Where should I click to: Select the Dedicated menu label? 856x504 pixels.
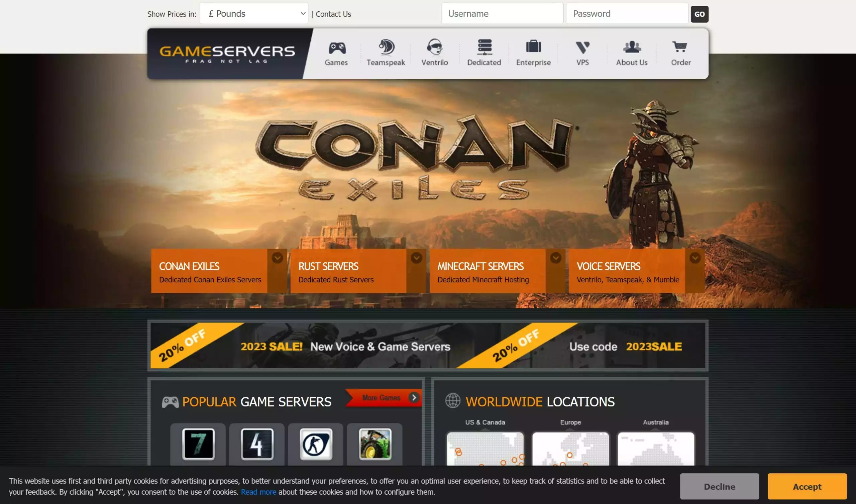pyautogui.click(x=484, y=62)
